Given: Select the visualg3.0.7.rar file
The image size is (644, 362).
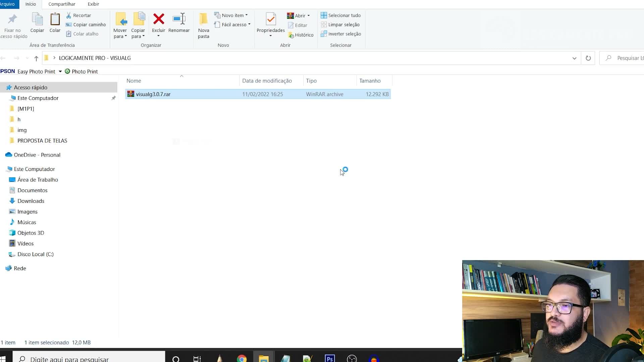Looking at the screenshot, I should point(258,94).
